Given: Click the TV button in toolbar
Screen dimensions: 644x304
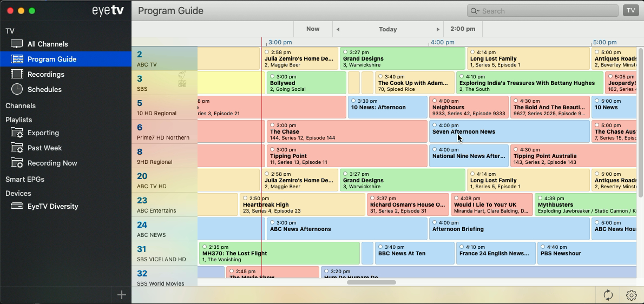Looking at the screenshot, I should pyautogui.click(x=630, y=11).
